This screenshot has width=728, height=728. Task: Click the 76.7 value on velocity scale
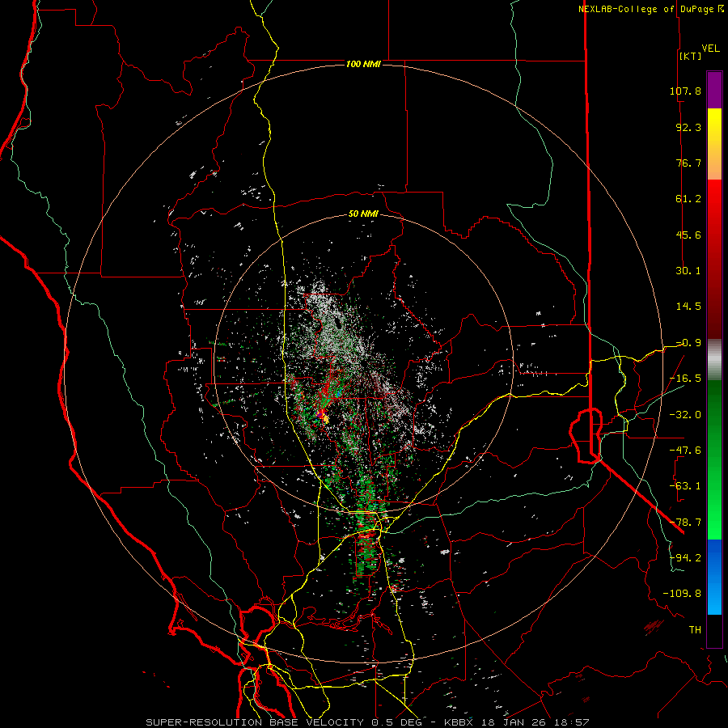(x=688, y=163)
